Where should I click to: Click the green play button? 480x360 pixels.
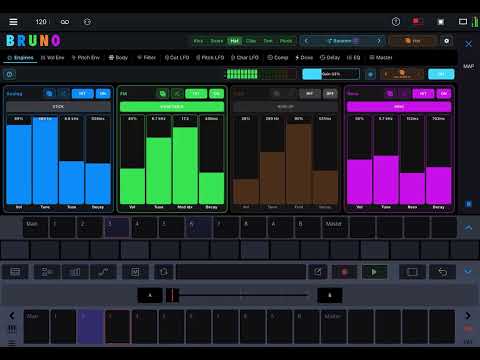(x=374, y=272)
